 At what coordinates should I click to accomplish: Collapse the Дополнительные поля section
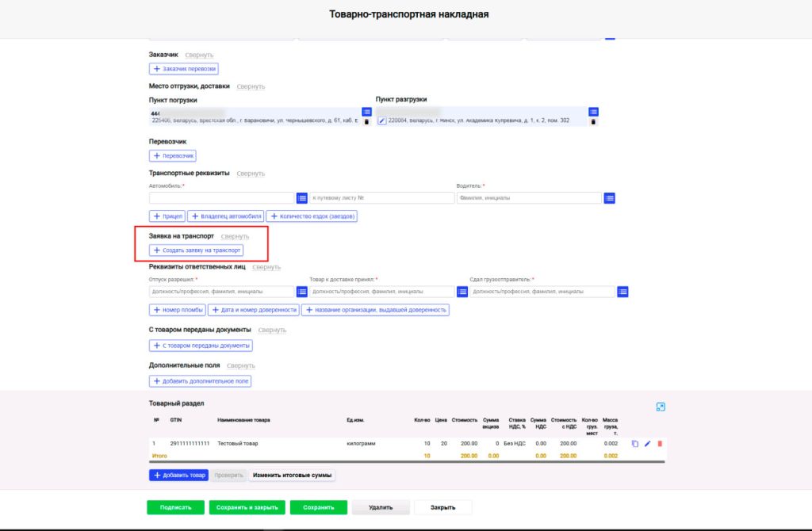pos(241,365)
